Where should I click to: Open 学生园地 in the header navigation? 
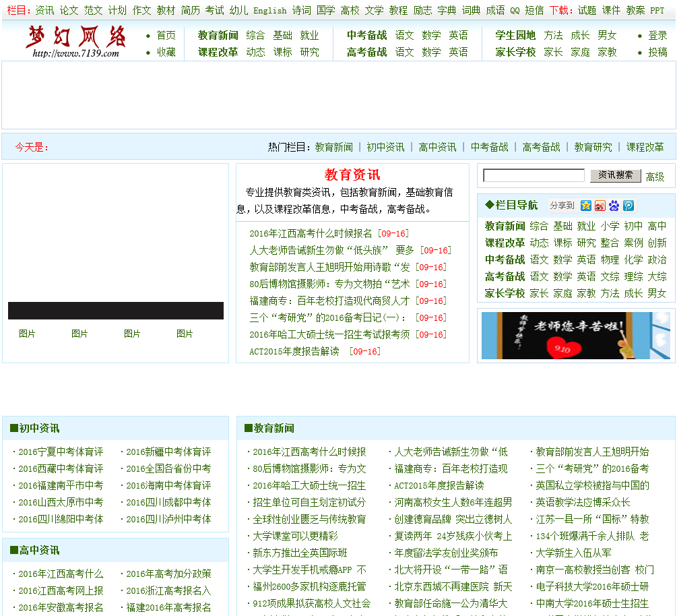pos(515,36)
